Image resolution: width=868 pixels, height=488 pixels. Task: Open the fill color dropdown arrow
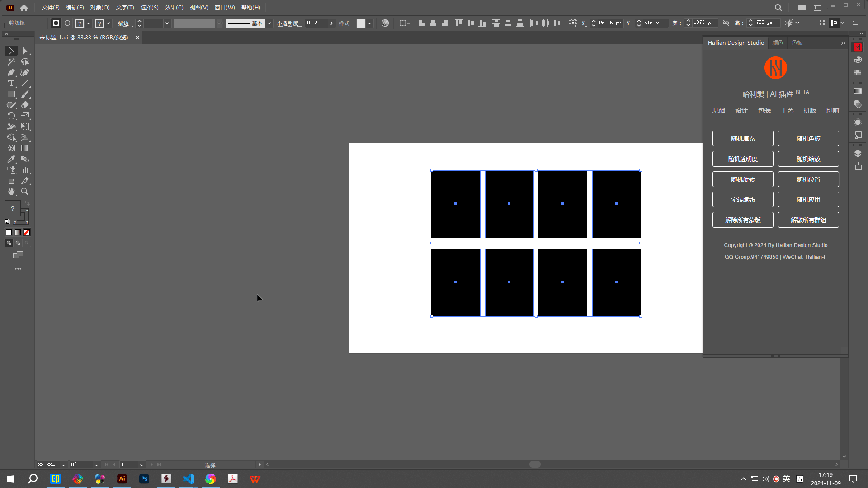coord(89,23)
